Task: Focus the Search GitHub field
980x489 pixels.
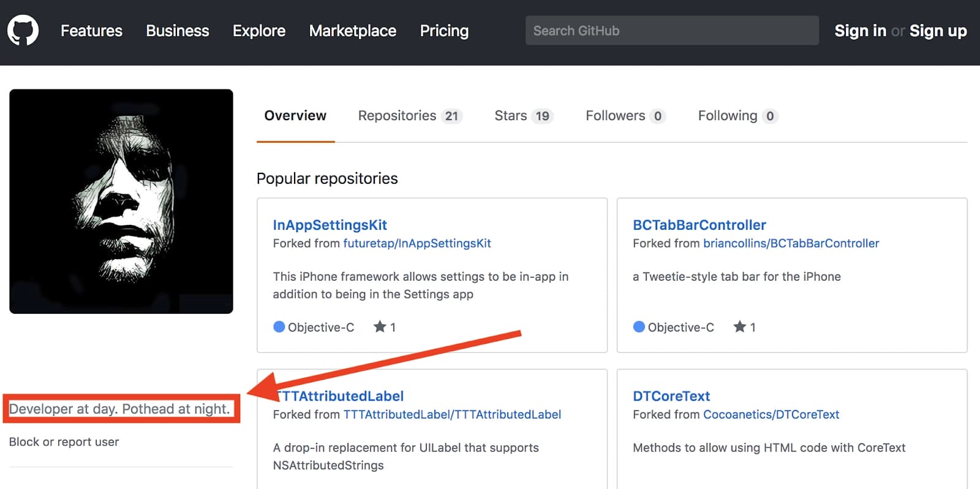Action: [672, 31]
